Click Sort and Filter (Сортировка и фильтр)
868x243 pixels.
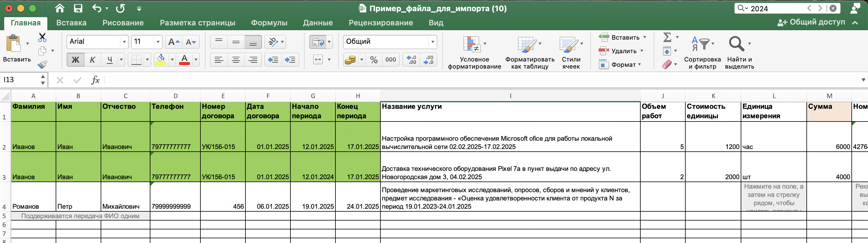click(702, 53)
